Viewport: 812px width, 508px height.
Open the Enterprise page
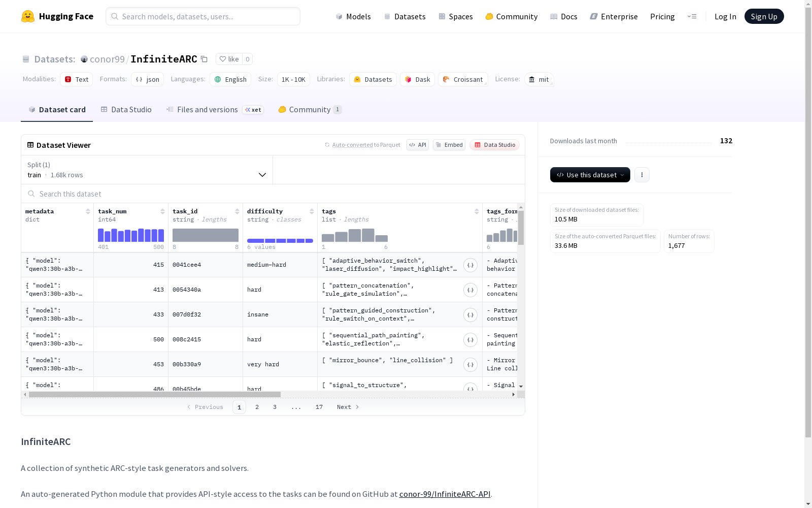coord(614,16)
